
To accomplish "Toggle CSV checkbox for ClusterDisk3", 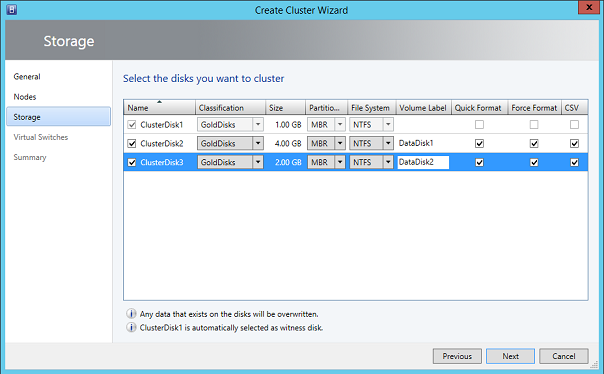I will [x=574, y=163].
